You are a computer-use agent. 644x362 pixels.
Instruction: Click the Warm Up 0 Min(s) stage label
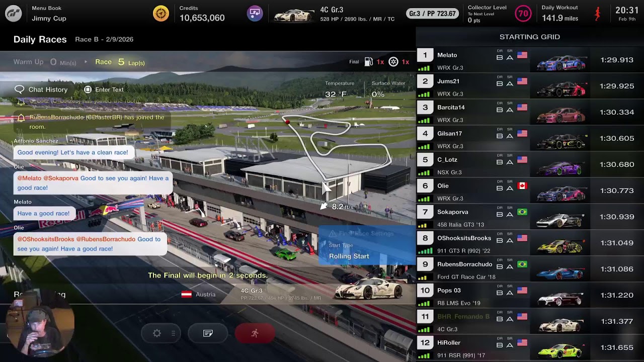pos(45,62)
